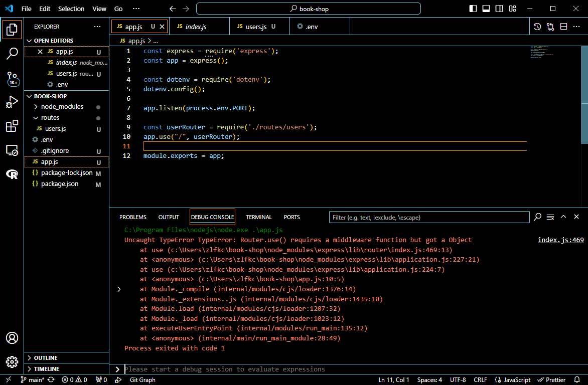Image resolution: width=588 pixels, height=385 pixels.
Task: Open breadcrumb ellipsis after app.js
Action: [x=156, y=41]
